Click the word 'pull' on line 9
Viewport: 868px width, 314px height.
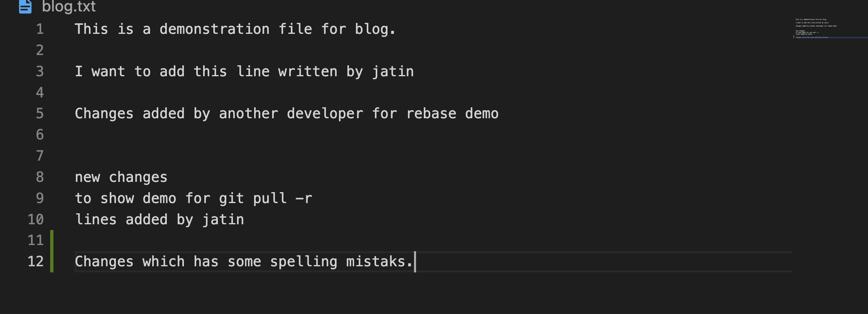[x=270, y=198]
